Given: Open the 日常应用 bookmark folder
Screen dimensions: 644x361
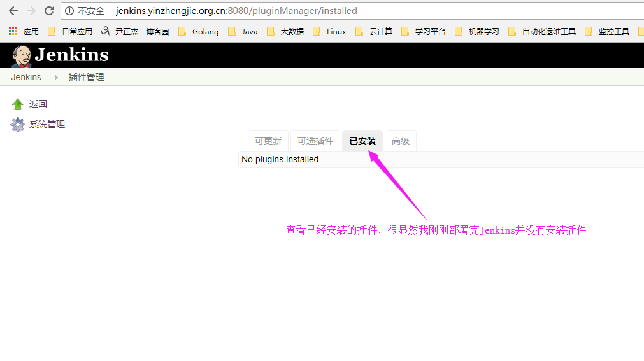Looking at the screenshot, I should (x=70, y=32).
